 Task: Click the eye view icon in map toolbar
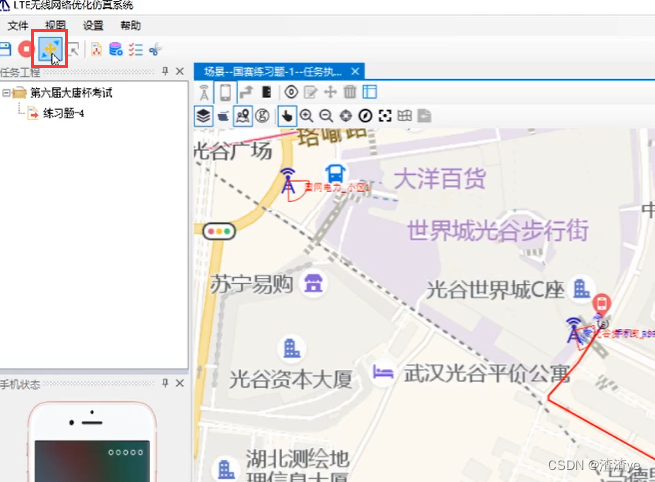point(291,92)
